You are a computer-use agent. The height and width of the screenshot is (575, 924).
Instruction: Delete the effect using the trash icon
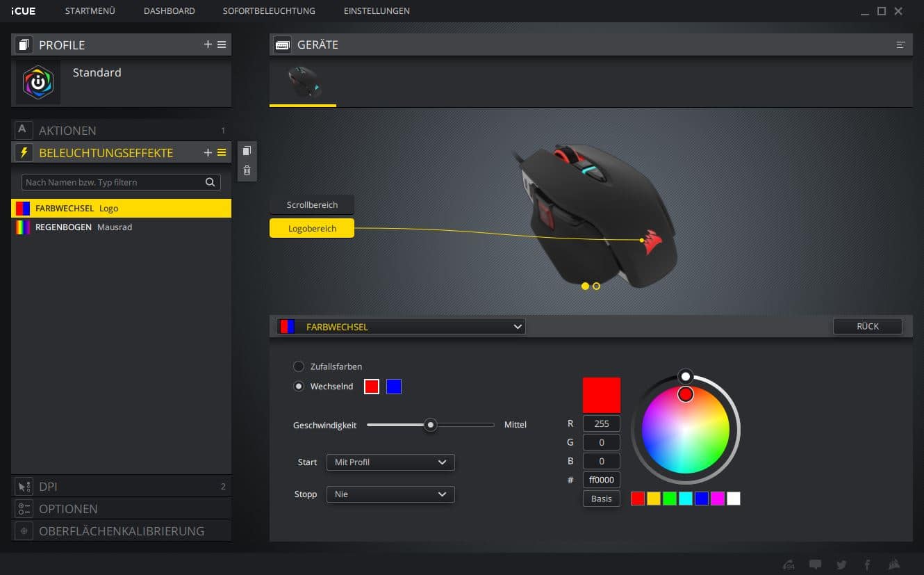[247, 170]
